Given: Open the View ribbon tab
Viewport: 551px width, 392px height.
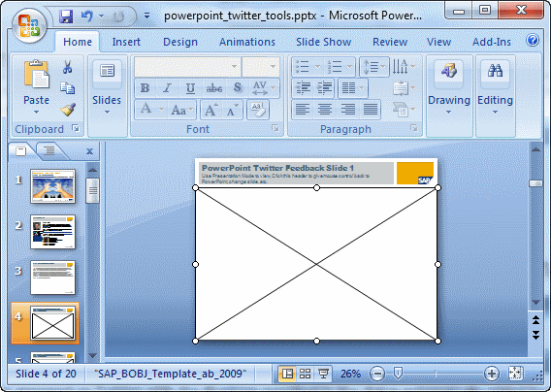Looking at the screenshot, I should (438, 42).
